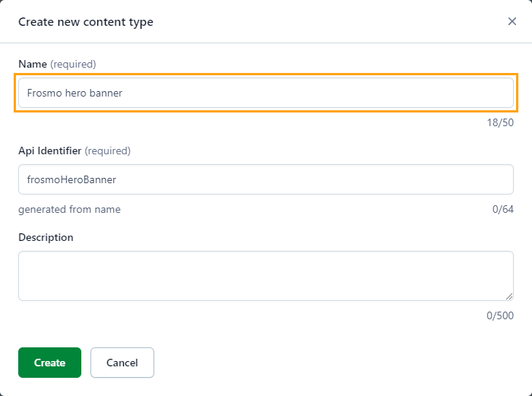Click the Name field label

[32, 64]
